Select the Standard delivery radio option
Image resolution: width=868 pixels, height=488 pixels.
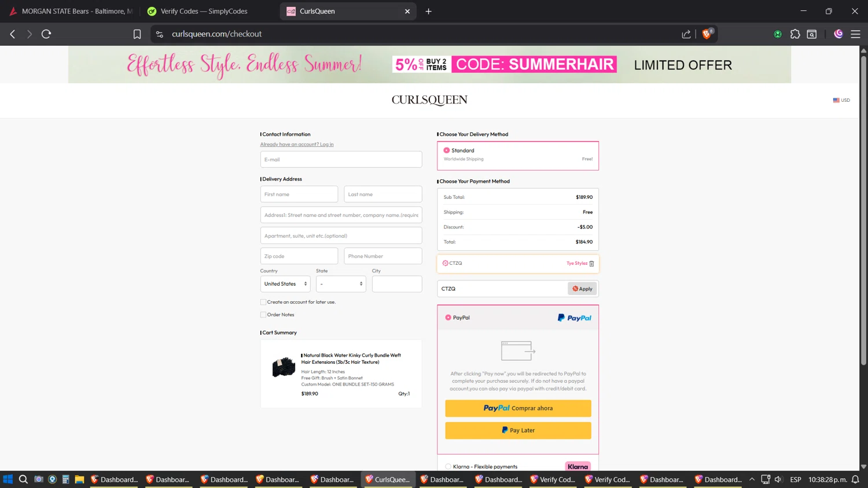click(x=447, y=150)
